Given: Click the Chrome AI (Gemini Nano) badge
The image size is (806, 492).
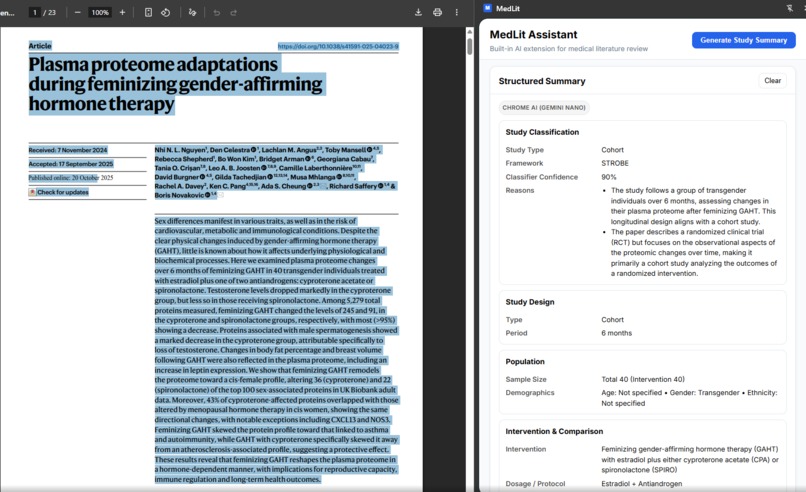Looking at the screenshot, I should [x=544, y=107].
